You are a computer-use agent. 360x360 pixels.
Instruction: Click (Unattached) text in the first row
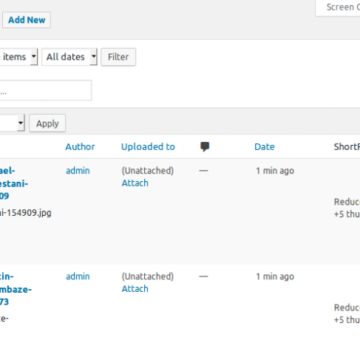coord(148,171)
